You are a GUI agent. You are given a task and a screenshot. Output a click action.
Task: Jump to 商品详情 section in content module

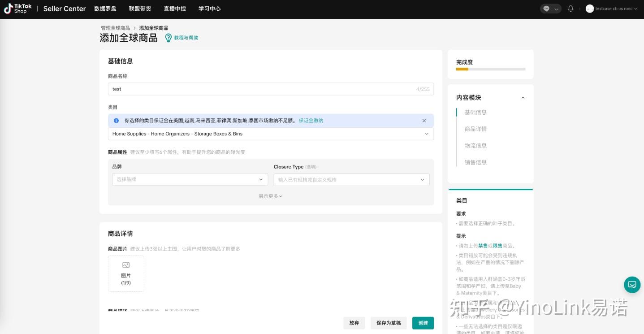(x=475, y=129)
